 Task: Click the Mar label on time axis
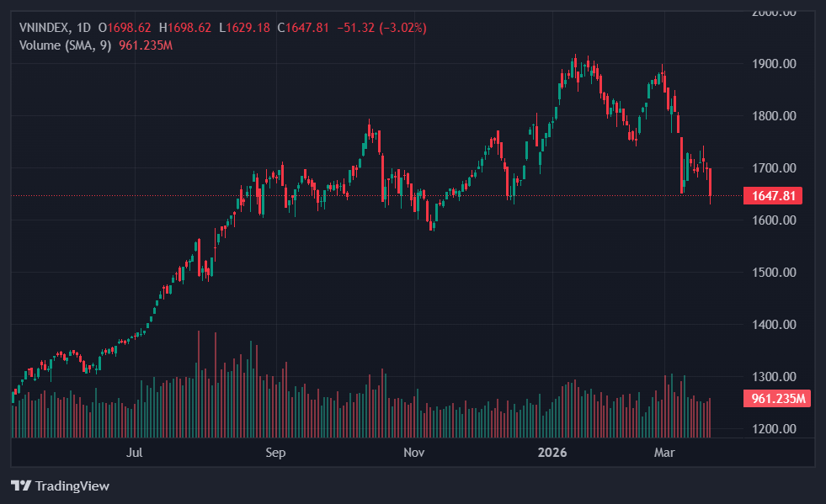[x=665, y=453]
